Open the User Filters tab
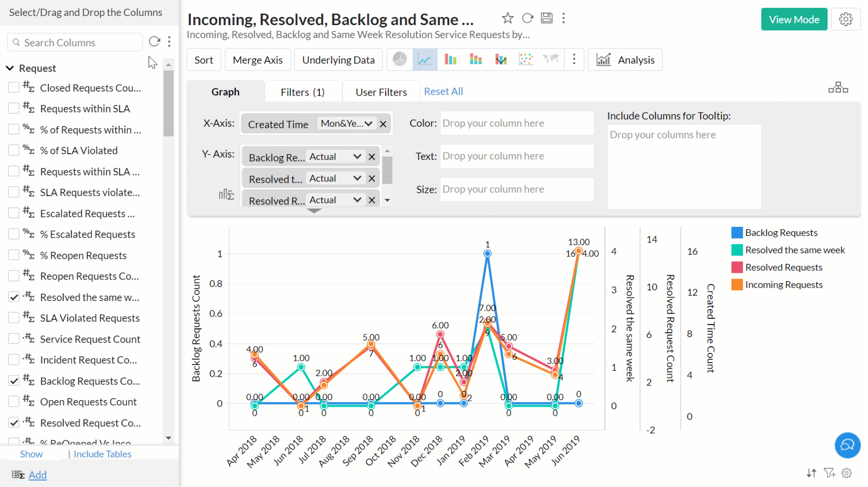 click(x=381, y=92)
